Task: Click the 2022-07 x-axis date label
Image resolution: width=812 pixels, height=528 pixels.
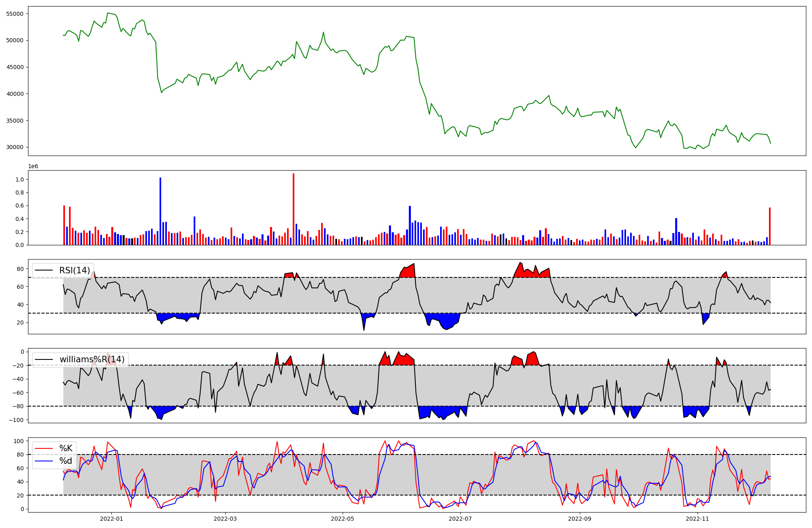Action: pos(461,519)
